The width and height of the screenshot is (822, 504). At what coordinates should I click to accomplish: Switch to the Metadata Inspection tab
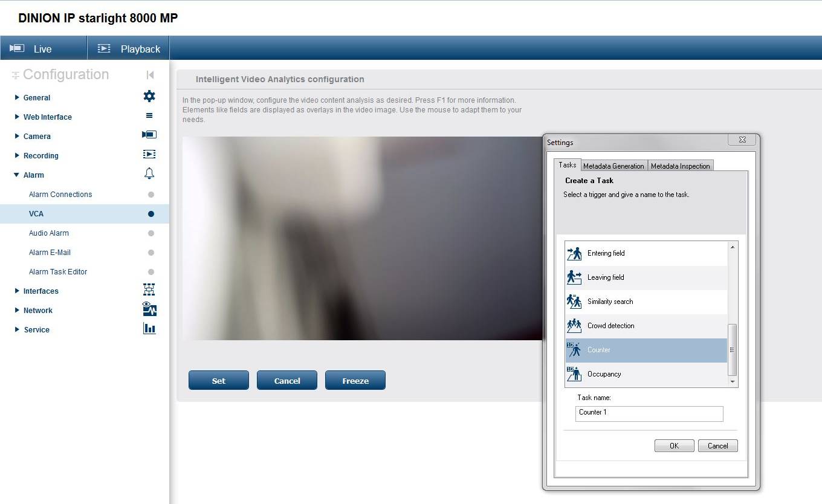[680, 166]
